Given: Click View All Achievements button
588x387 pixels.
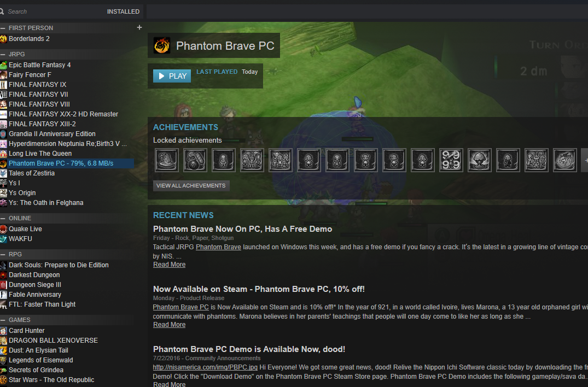Looking at the screenshot, I should (x=191, y=185).
